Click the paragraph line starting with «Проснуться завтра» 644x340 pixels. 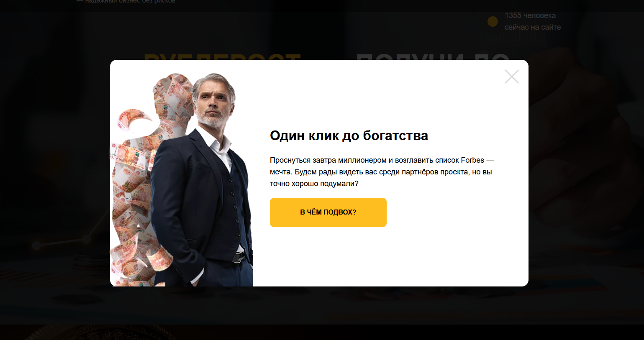pyautogui.click(x=382, y=160)
